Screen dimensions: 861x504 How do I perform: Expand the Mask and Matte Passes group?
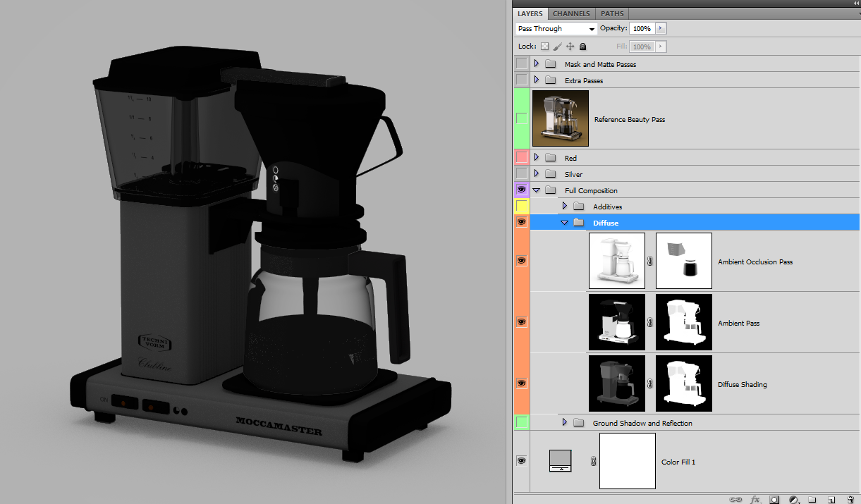tap(537, 63)
